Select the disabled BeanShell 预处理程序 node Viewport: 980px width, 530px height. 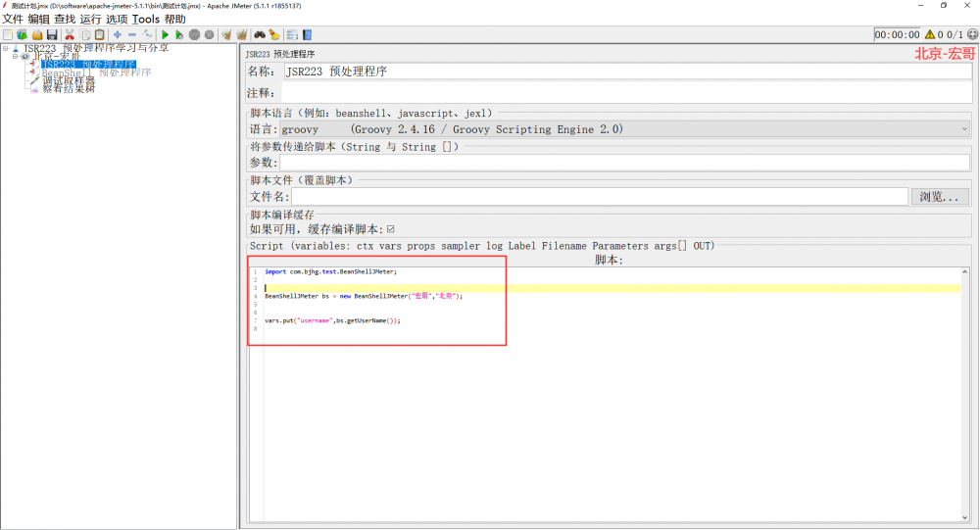96,72
